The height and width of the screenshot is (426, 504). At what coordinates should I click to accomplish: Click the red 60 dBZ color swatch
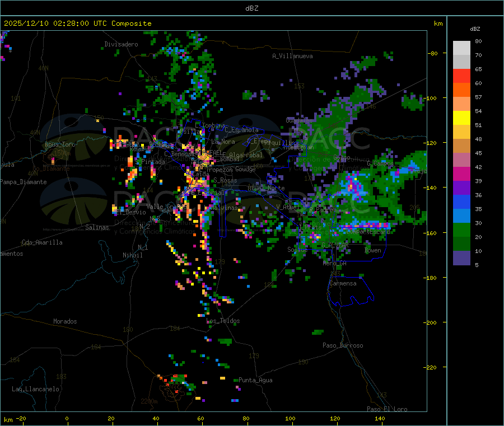[x=461, y=76]
